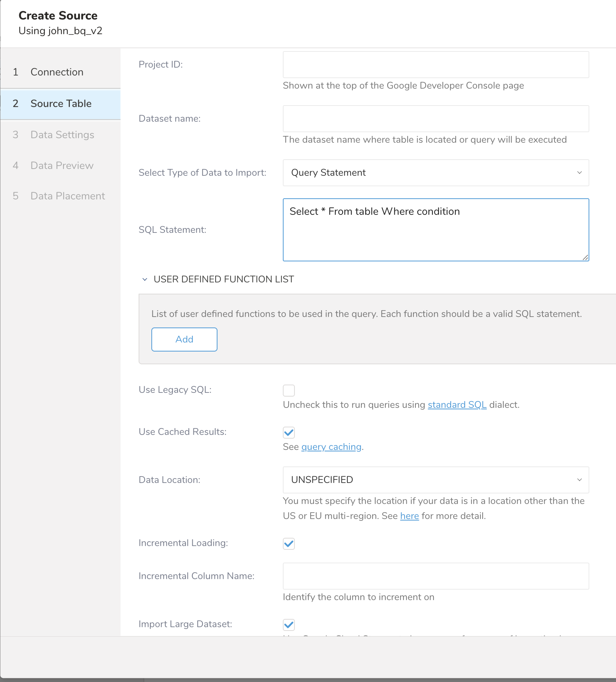
Task: Open the standard SQL link
Action: click(x=457, y=405)
